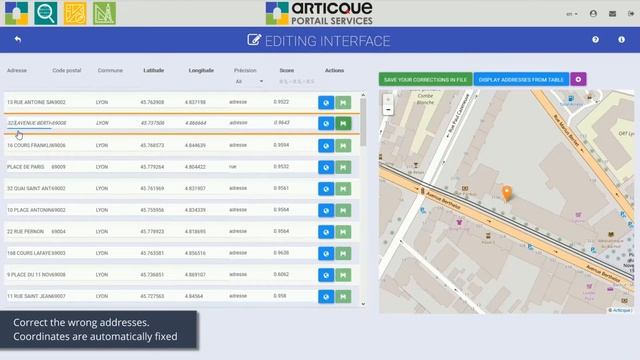Click the logout icon
The width and height of the screenshot is (640, 360).
point(631,13)
